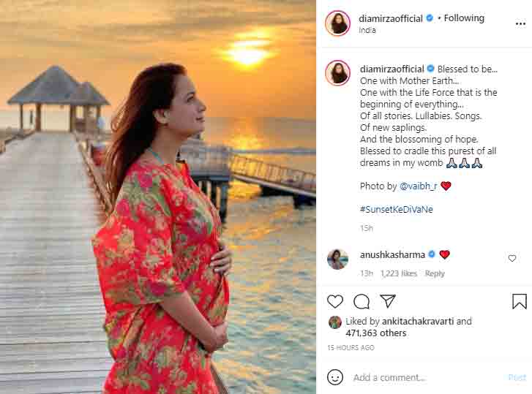Save post with bookmark icon
Screen dimensions: 532x394
(x=520, y=301)
